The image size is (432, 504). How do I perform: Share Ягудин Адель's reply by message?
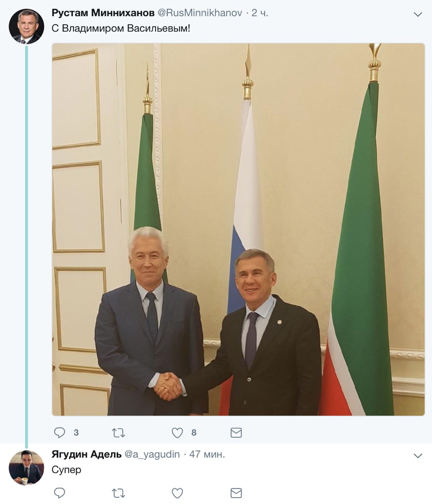pyautogui.click(x=236, y=493)
